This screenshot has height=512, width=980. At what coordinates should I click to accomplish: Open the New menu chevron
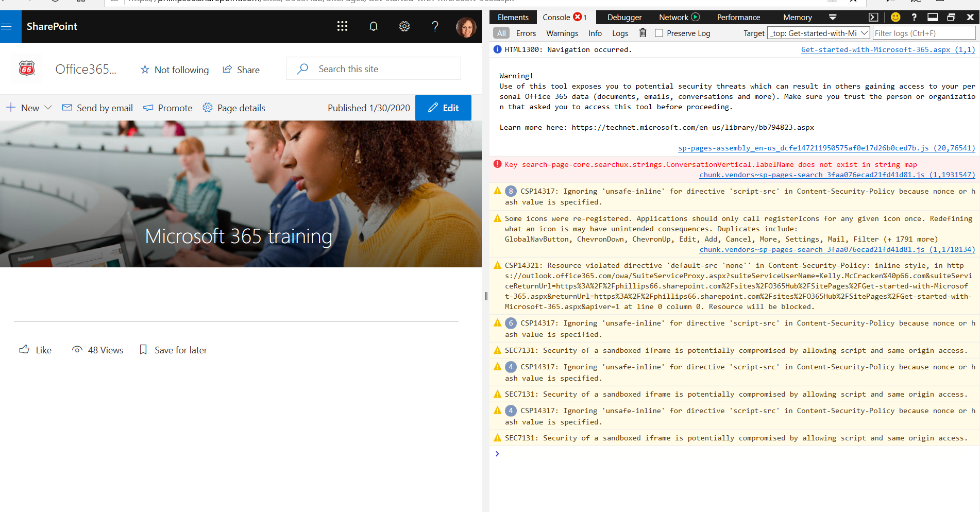(48, 108)
